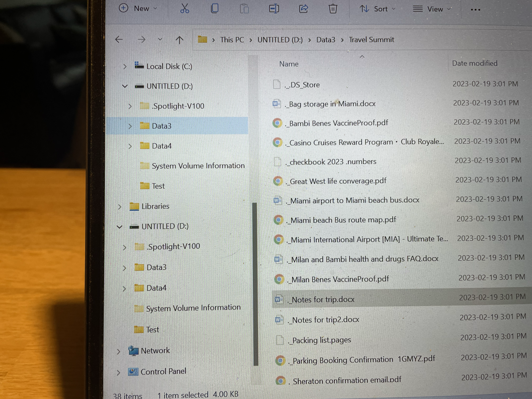Go back with the left arrow
The width and height of the screenshot is (532, 399).
[x=119, y=40]
